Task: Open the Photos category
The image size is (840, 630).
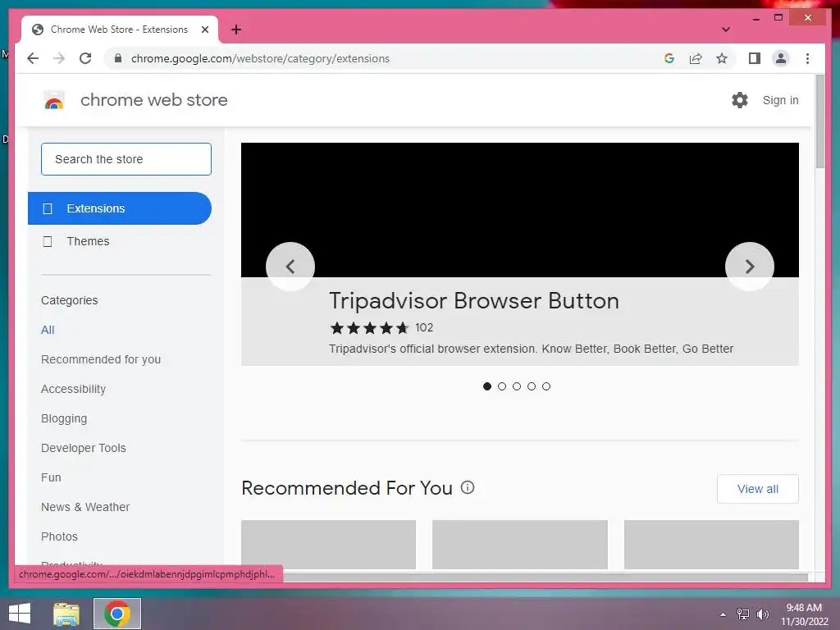Action: pyautogui.click(x=59, y=536)
